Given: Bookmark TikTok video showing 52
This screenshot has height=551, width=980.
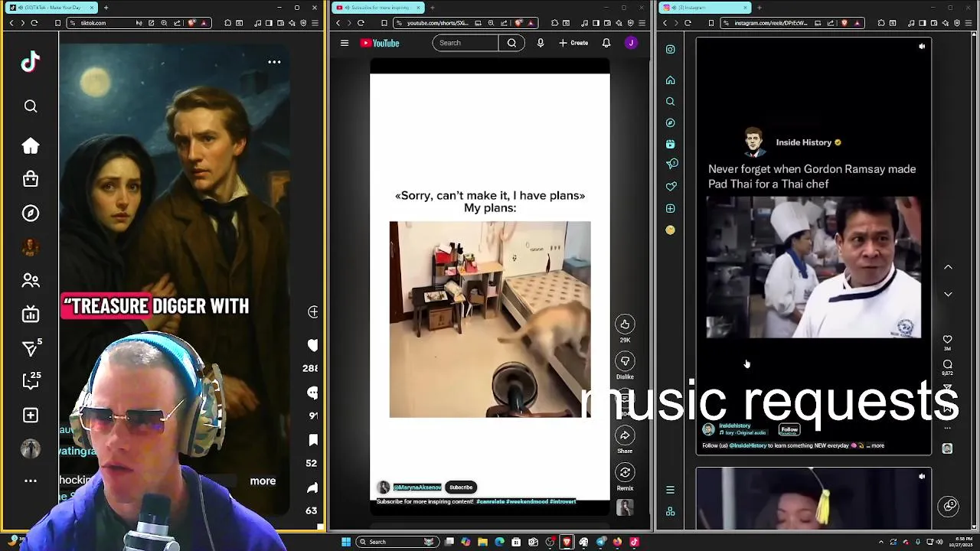Looking at the screenshot, I should tap(312, 440).
